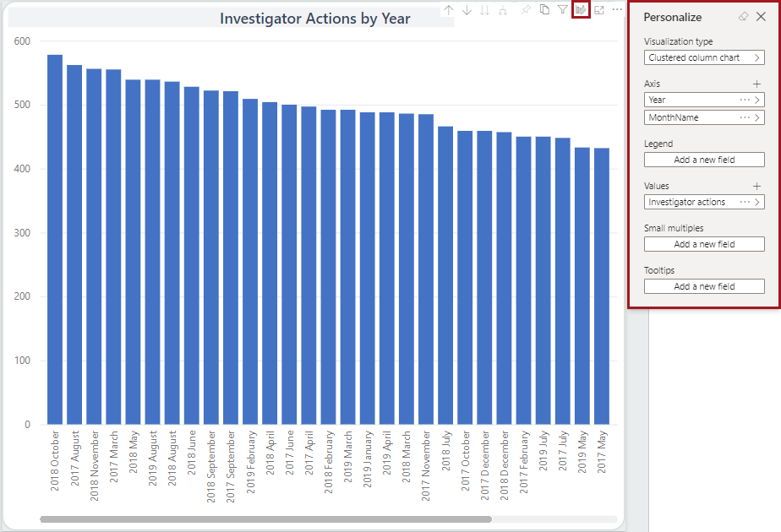Screen dimensions: 781x532
Task: Reset personalization with the eraser icon
Action: (743, 17)
